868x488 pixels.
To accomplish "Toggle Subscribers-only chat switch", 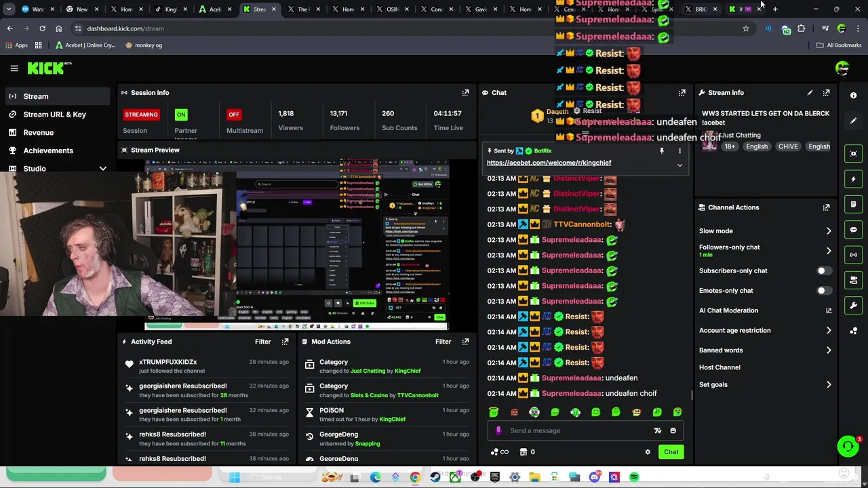I will tap(824, 271).
